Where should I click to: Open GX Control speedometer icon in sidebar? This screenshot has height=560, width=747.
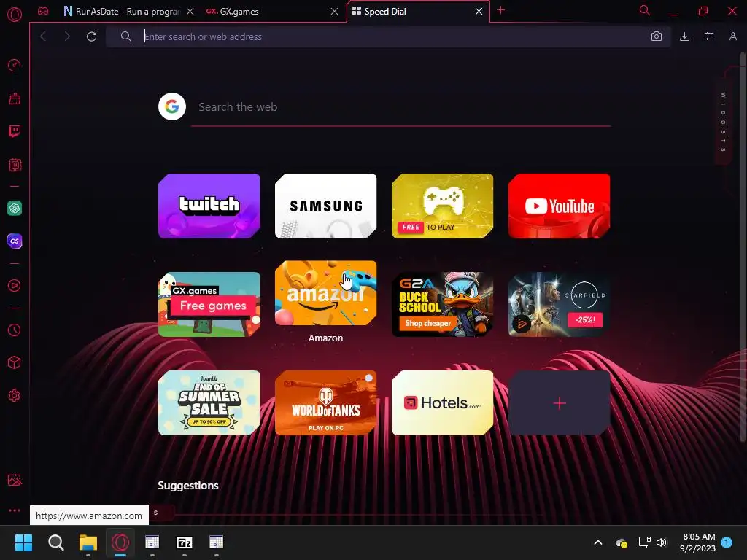point(15,65)
